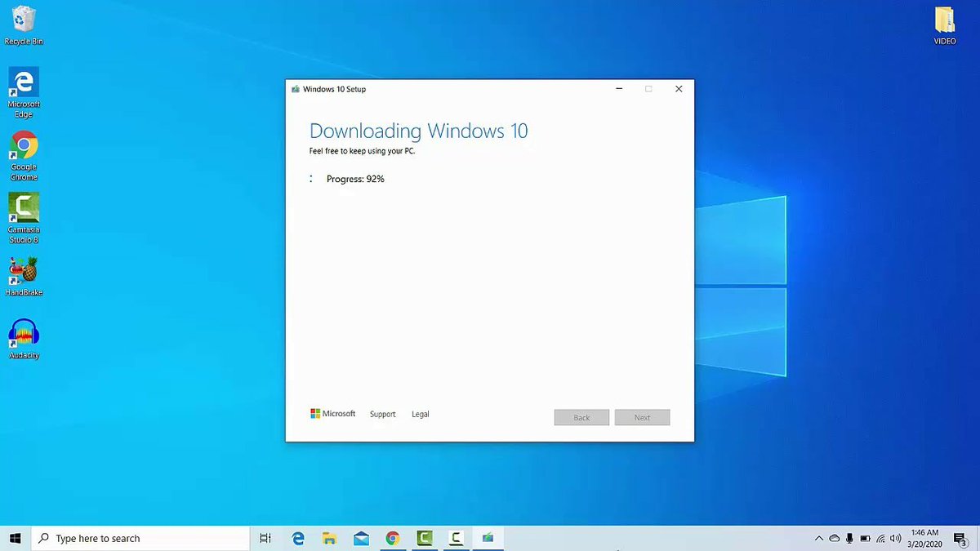This screenshot has width=980, height=551.
Task: Open the Wi-Fi network tray icon
Action: [x=880, y=539]
